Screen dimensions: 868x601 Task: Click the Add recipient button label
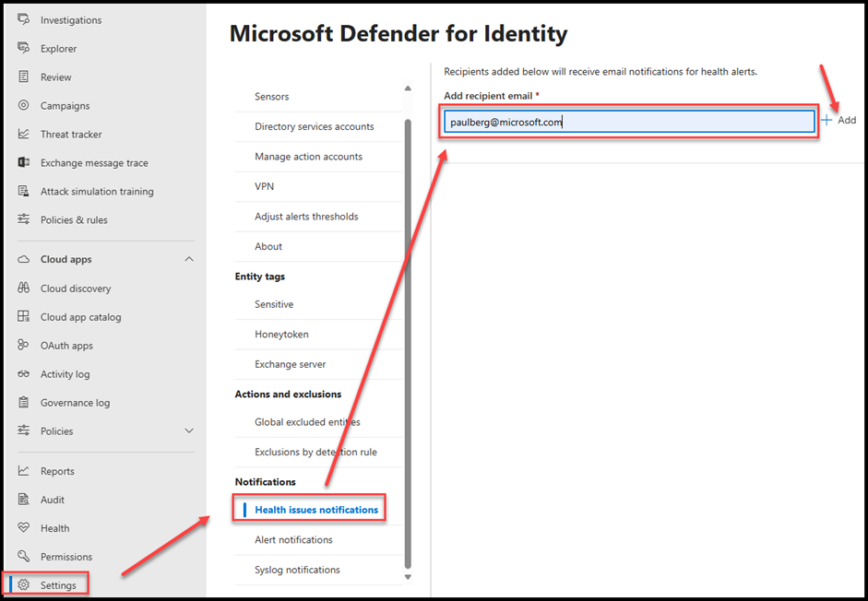(x=847, y=120)
